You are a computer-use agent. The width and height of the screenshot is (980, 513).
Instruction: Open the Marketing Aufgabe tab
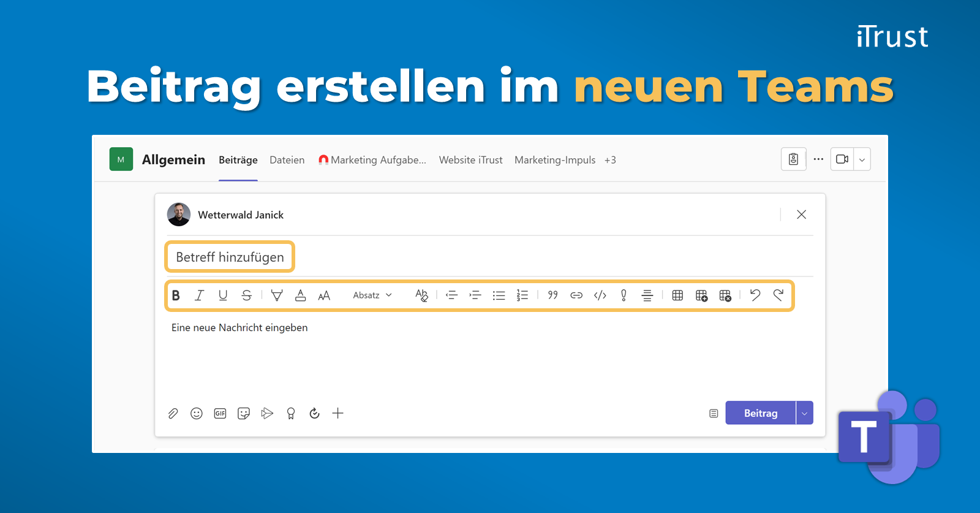pos(372,160)
